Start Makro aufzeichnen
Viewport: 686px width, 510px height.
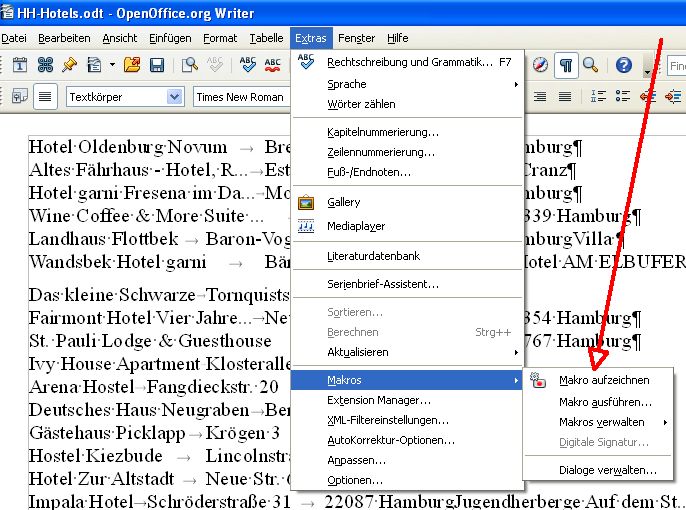[598, 381]
